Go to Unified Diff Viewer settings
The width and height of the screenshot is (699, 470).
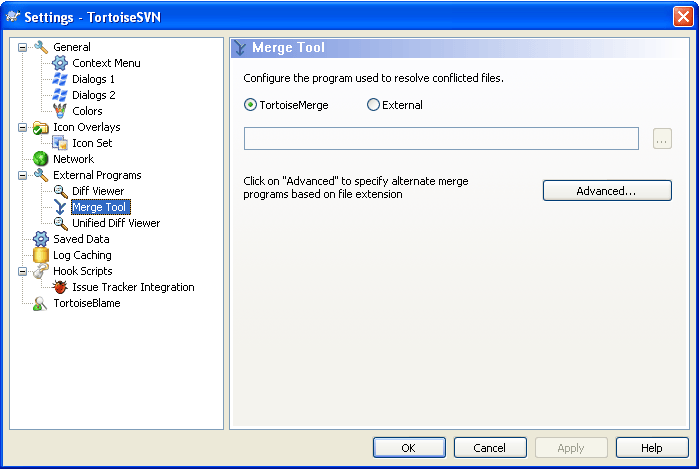click(x=116, y=223)
